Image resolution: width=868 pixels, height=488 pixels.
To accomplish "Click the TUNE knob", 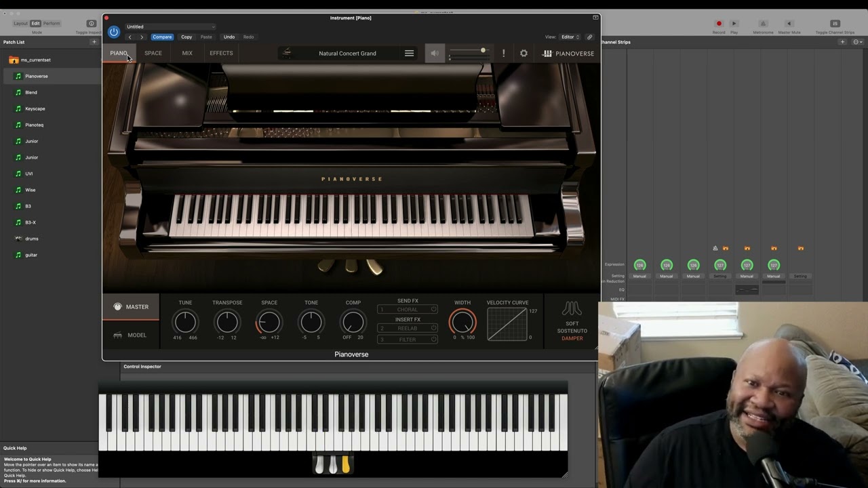I will 185,322.
